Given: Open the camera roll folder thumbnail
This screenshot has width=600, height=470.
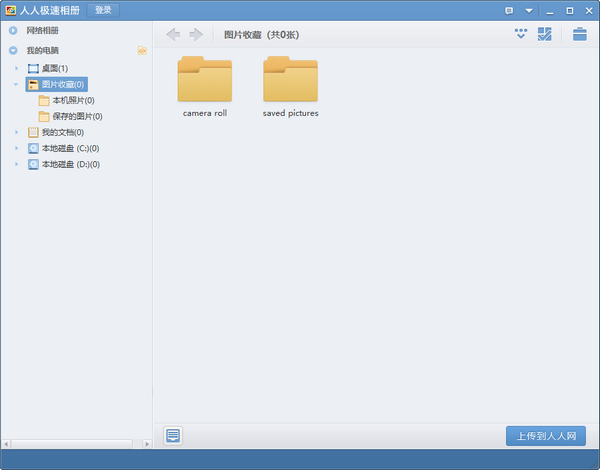Looking at the screenshot, I should tap(205, 81).
